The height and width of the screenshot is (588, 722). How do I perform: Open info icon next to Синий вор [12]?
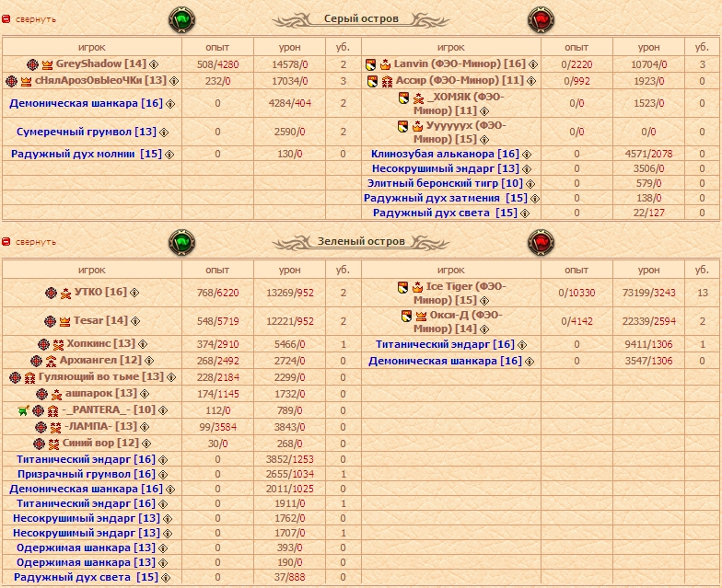pos(146,444)
